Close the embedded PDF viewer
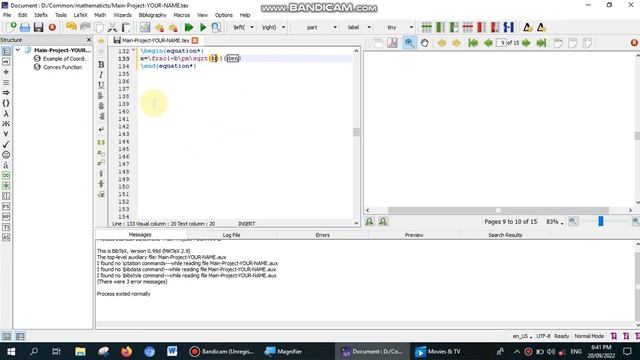Image resolution: width=640 pixels, height=360 pixels. pos(634,43)
